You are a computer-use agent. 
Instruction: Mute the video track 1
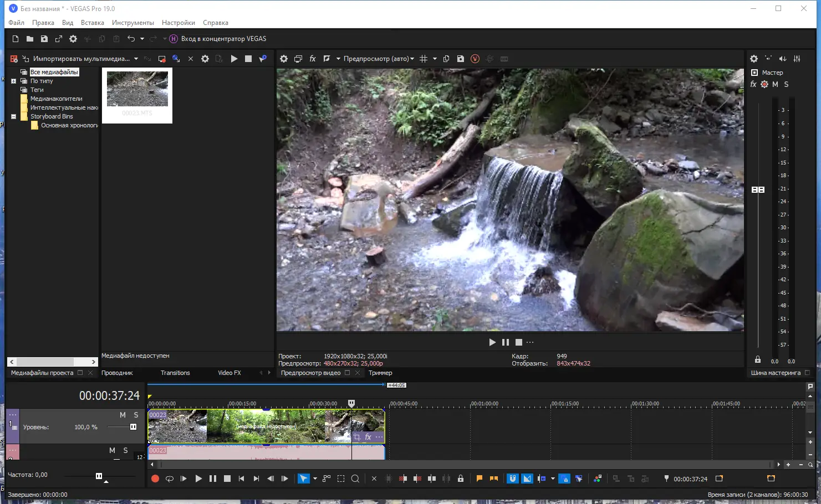[x=123, y=415]
